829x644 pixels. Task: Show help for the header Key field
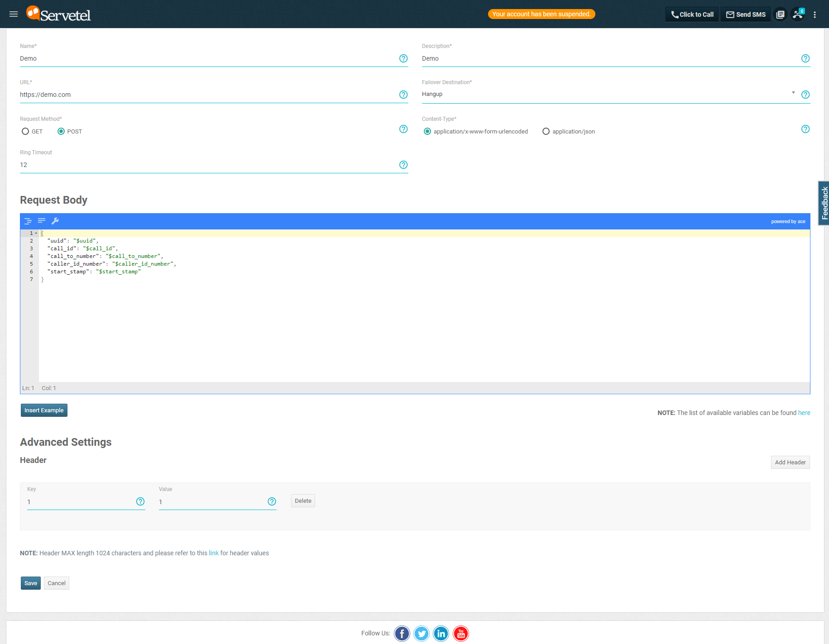[x=140, y=501]
